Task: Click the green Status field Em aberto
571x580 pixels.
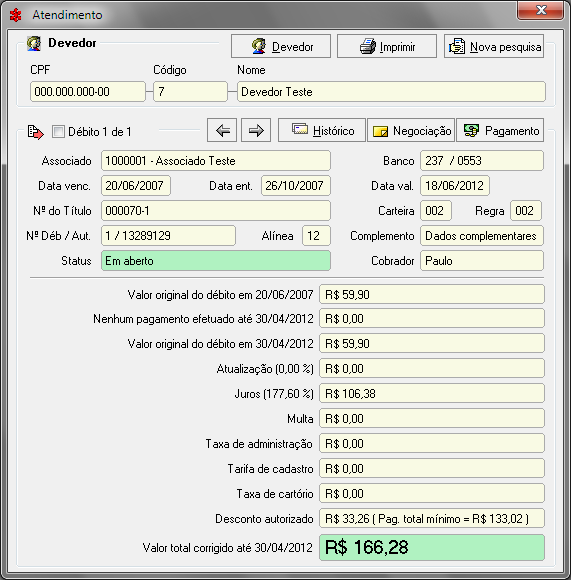Action: (x=216, y=261)
